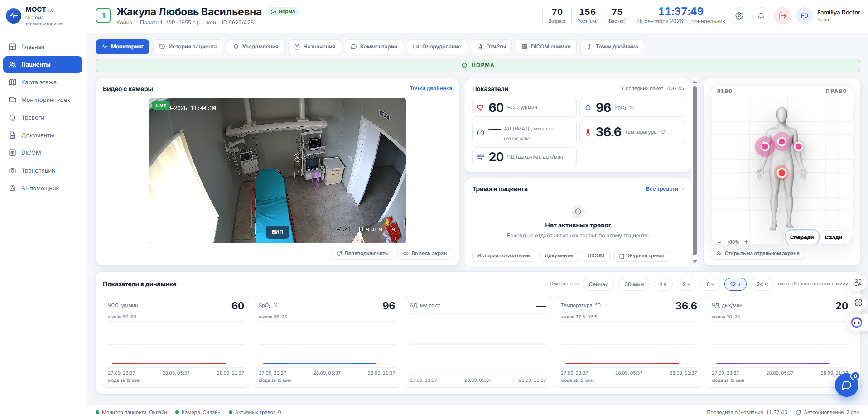Open the Назначения tab
This screenshot has width=868, height=419.
(314, 47)
